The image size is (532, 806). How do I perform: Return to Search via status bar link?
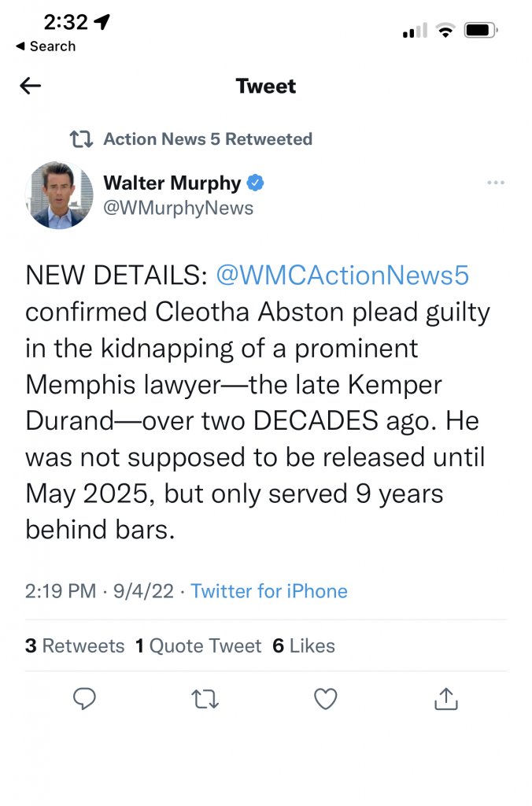pyautogui.click(x=45, y=46)
